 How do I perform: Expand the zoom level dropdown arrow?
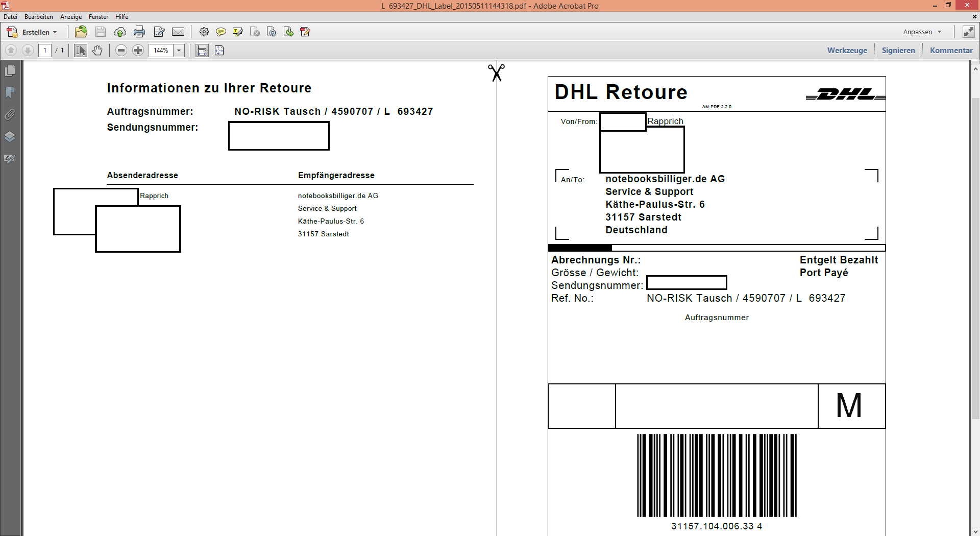pyautogui.click(x=179, y=51)
